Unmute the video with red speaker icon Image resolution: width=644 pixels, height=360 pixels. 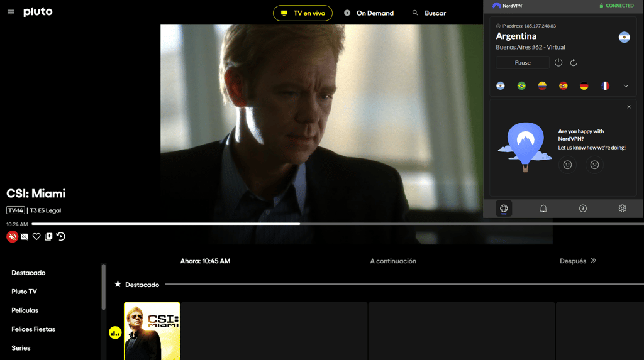(13, 236)
